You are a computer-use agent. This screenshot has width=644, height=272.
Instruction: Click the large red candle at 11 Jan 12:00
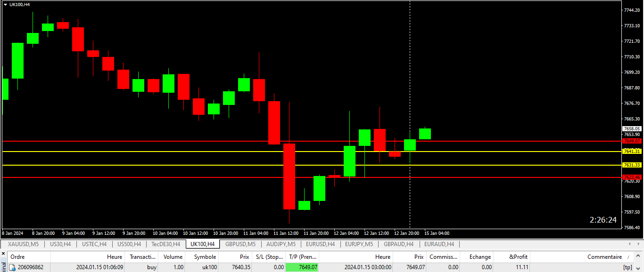click(x=289, y=176)
